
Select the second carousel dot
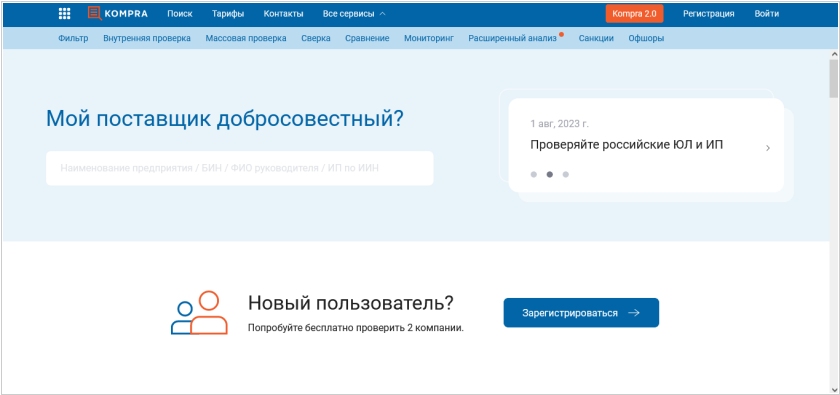point(550,174)
